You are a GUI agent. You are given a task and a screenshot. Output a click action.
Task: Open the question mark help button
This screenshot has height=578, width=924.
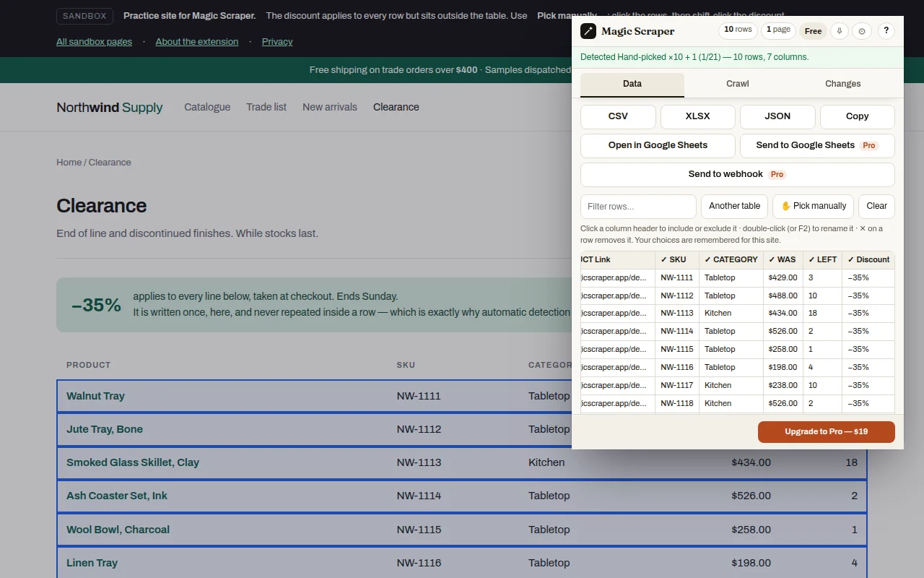click(x=886, y=31)
